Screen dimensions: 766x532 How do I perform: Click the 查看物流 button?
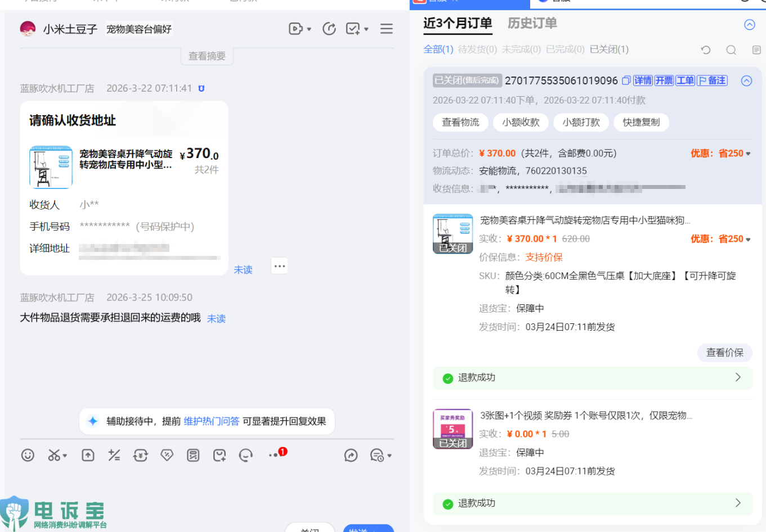pyautogui.click(x=460, y=122)
